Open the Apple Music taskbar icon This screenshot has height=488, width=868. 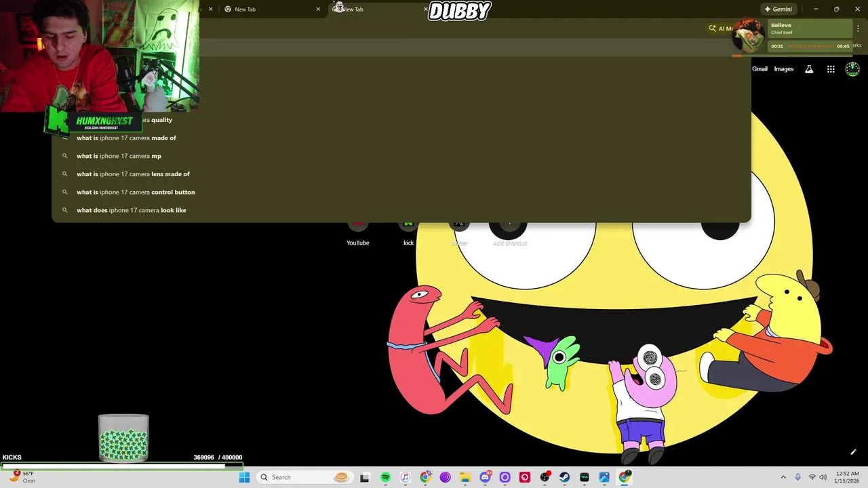click(x=405, y=477)
